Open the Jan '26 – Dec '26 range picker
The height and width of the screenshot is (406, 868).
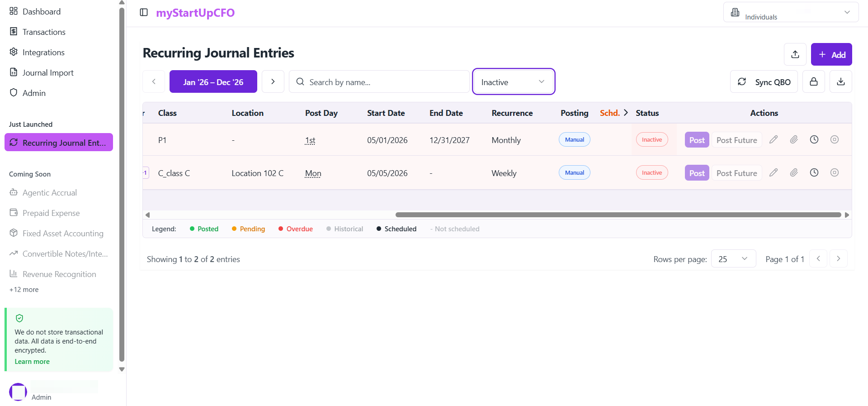(213, 81)
